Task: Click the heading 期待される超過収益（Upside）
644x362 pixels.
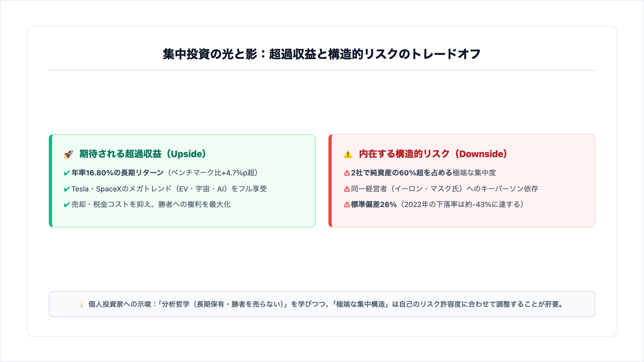Action: (x=143, y=154)
